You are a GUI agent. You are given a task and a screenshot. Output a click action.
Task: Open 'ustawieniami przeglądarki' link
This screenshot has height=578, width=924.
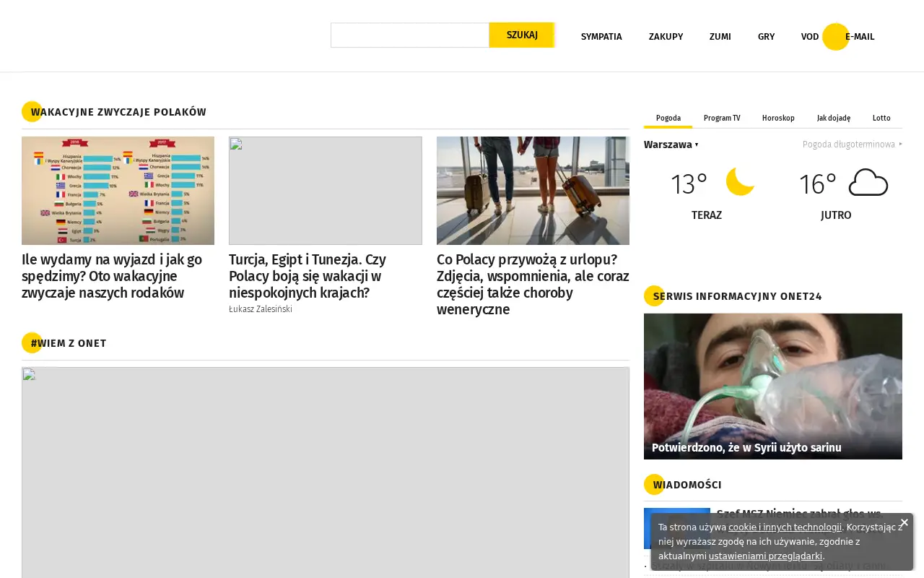pos(765,556)
